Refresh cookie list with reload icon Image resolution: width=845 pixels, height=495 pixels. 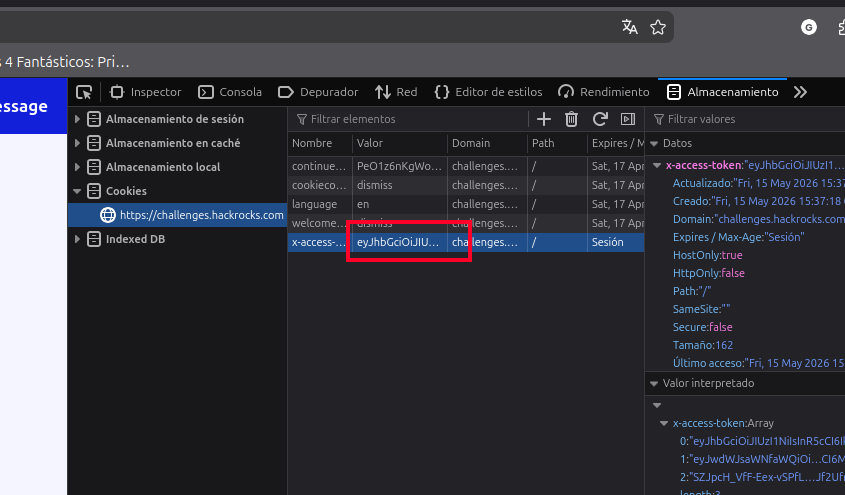[x=600, y=119]
